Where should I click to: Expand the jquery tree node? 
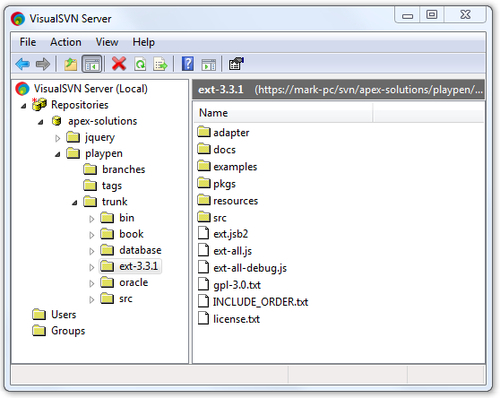point(58,138)
